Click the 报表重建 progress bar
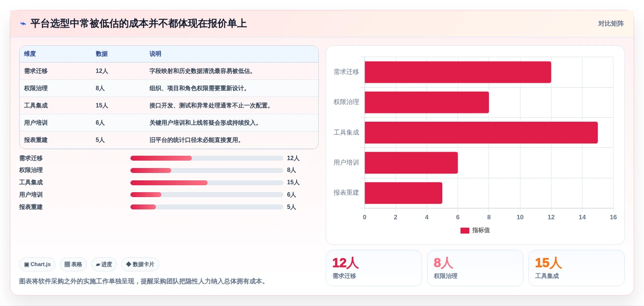 [207, 207]
